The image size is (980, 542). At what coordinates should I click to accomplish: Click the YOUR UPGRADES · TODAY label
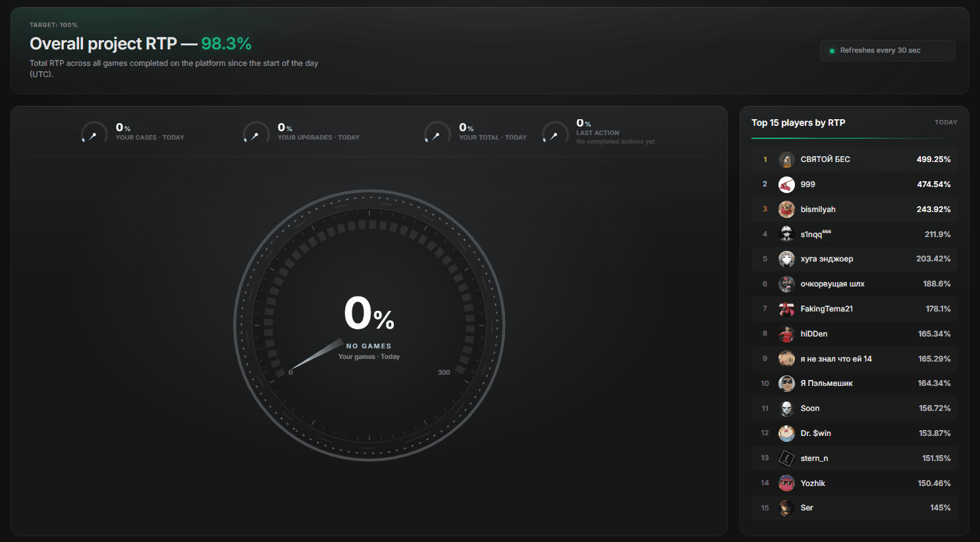pos(318,138)
